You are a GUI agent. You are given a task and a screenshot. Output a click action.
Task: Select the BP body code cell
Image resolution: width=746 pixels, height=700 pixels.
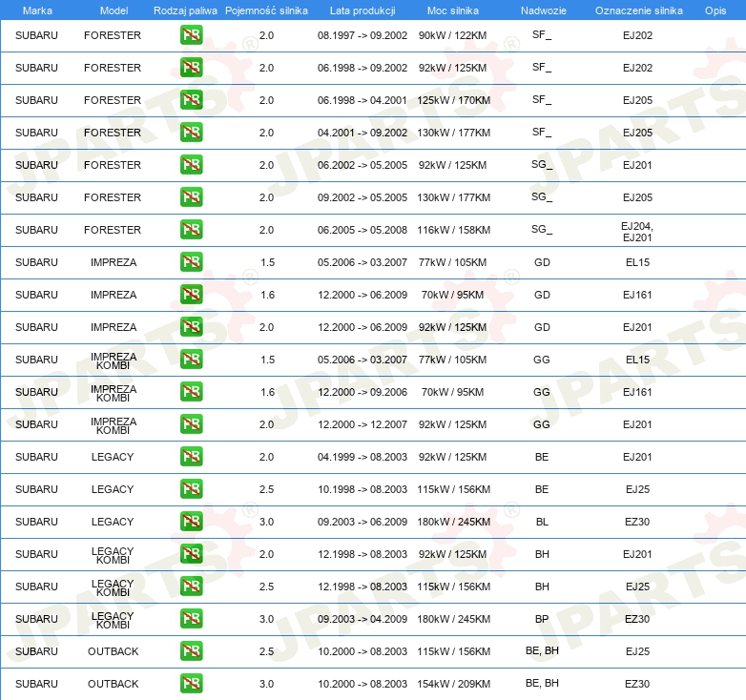pyautogui.click(x=542, y=619)
